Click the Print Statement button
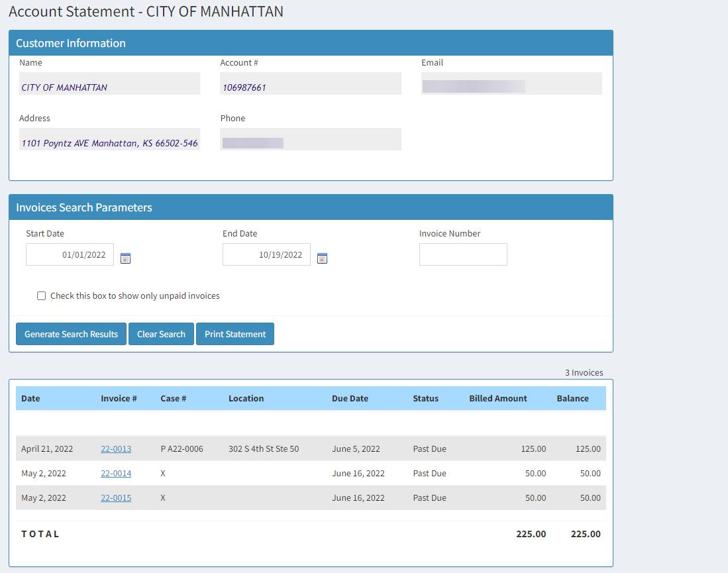Viewport: 728px width, 573px height. (x=235, y=334)
